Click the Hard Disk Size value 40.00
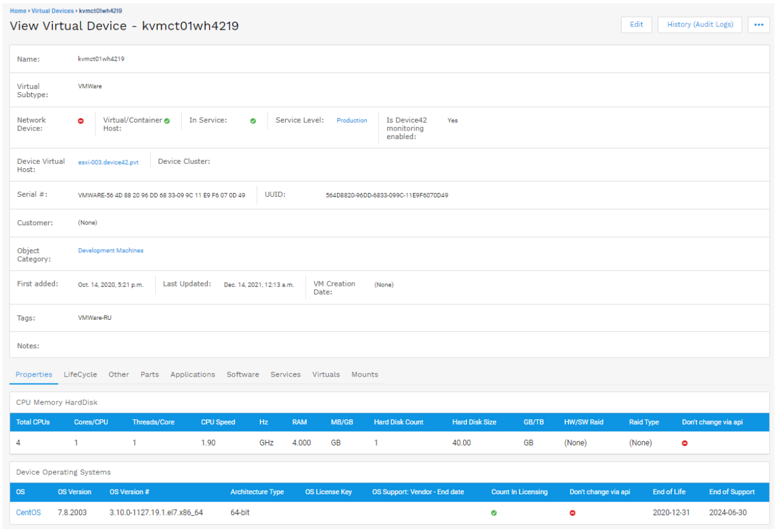Screen dimensions: 775x532 pyautogui.click(x=461, y=443)
